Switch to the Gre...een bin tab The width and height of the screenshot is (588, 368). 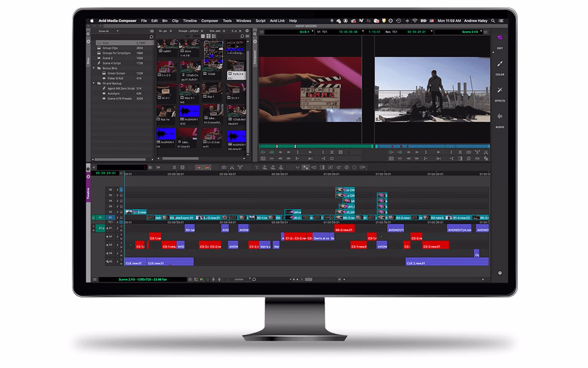215,30
